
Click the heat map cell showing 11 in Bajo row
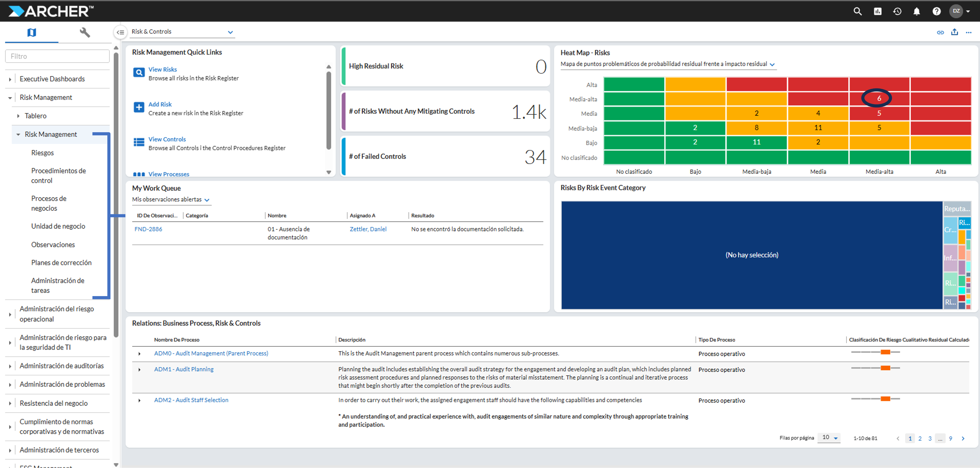[x=756, y=142]
